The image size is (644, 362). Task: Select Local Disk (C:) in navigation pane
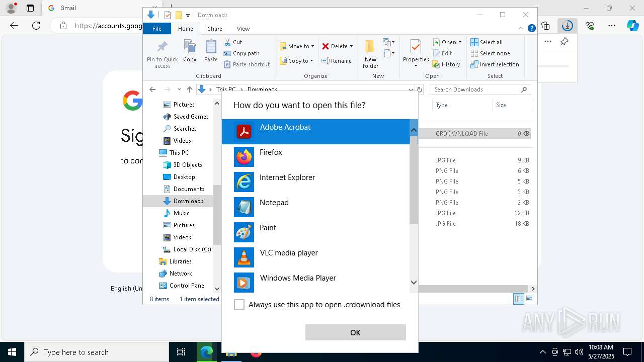pyautogui.click(x=187, y=249)
